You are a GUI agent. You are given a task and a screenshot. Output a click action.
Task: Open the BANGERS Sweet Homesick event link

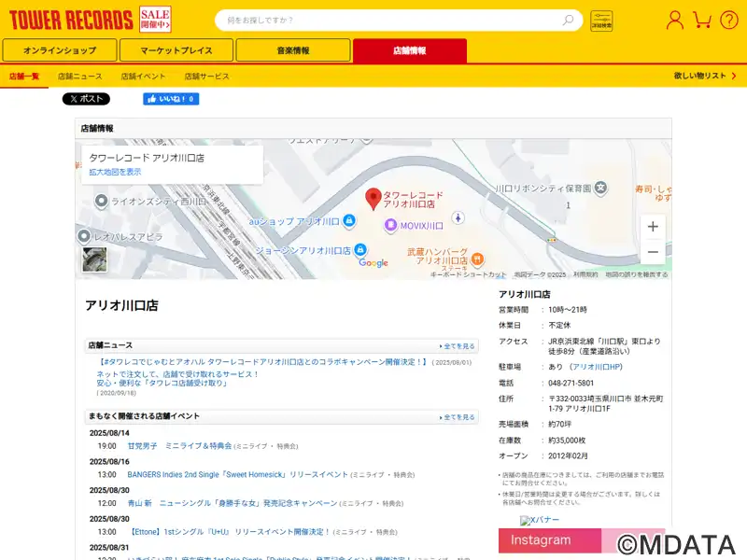(x=237, y=474)
